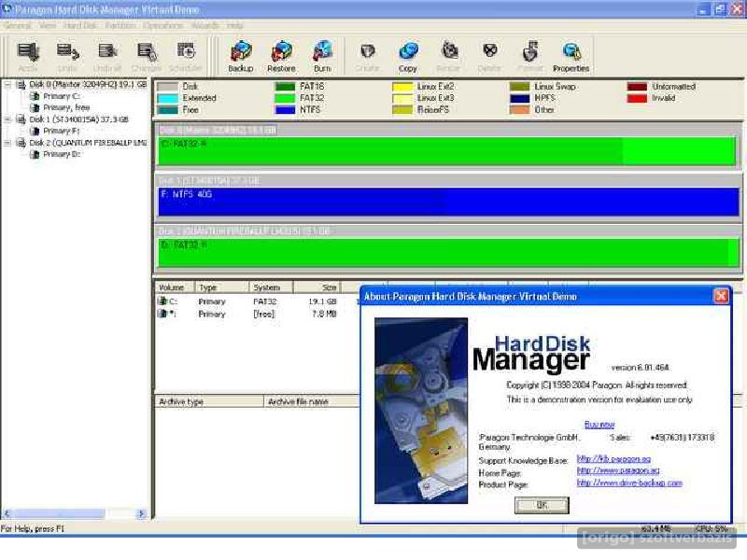747x560 pixels.
Task: Click the Archive file name column header
Action: (312, 401)
